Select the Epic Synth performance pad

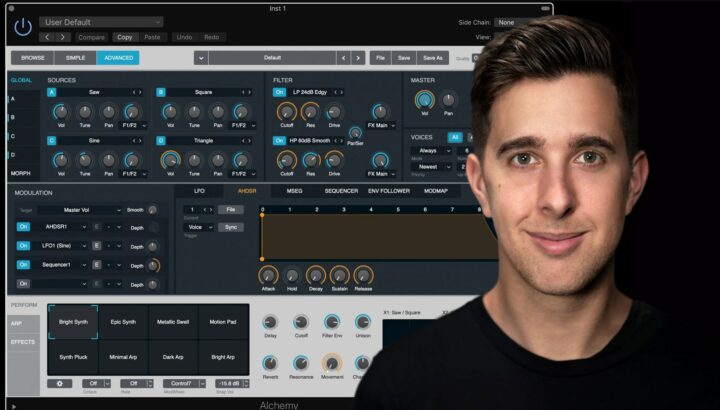[x=123, y=322]
